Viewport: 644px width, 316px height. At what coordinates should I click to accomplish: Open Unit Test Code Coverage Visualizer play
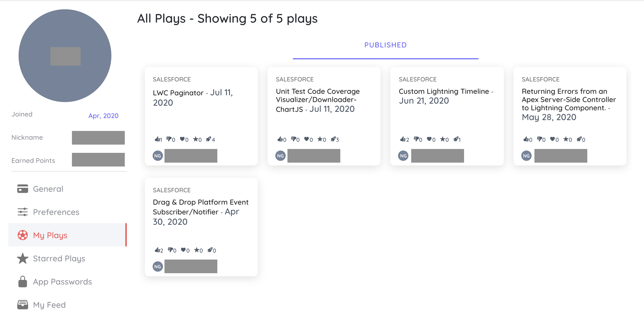click(x=318, y=100)
